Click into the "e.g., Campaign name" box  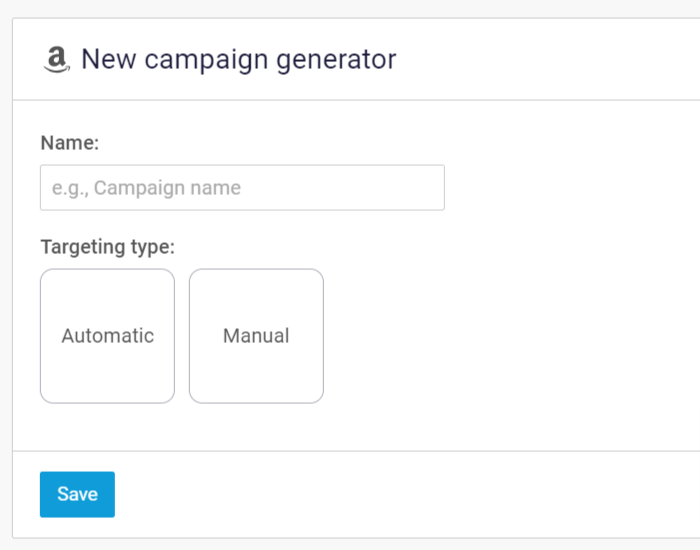(242, 188)
